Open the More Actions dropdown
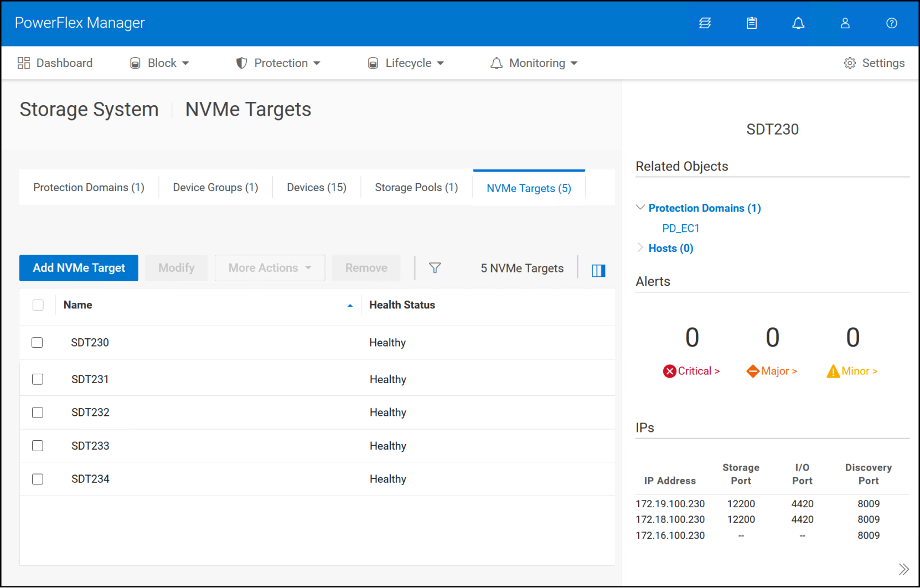This screenshot has width=920, height=588. [x=270, y=268]
